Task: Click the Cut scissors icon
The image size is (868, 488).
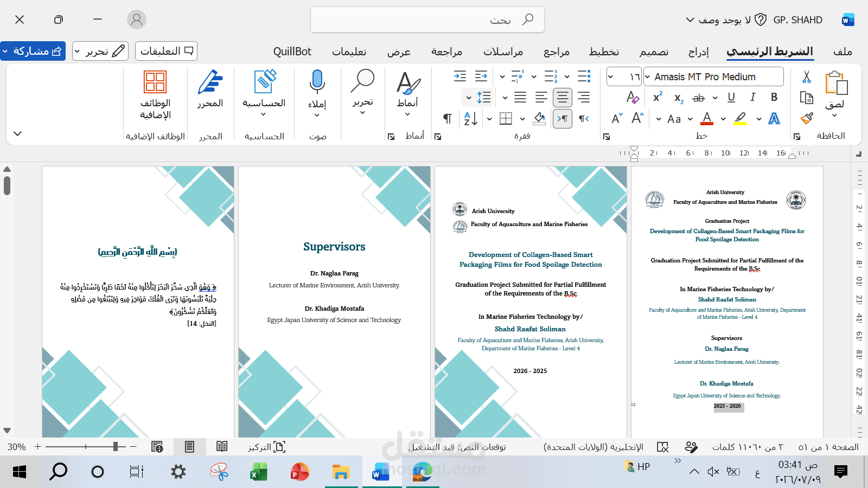Action: pyautogui.click(x=806, y=77)
